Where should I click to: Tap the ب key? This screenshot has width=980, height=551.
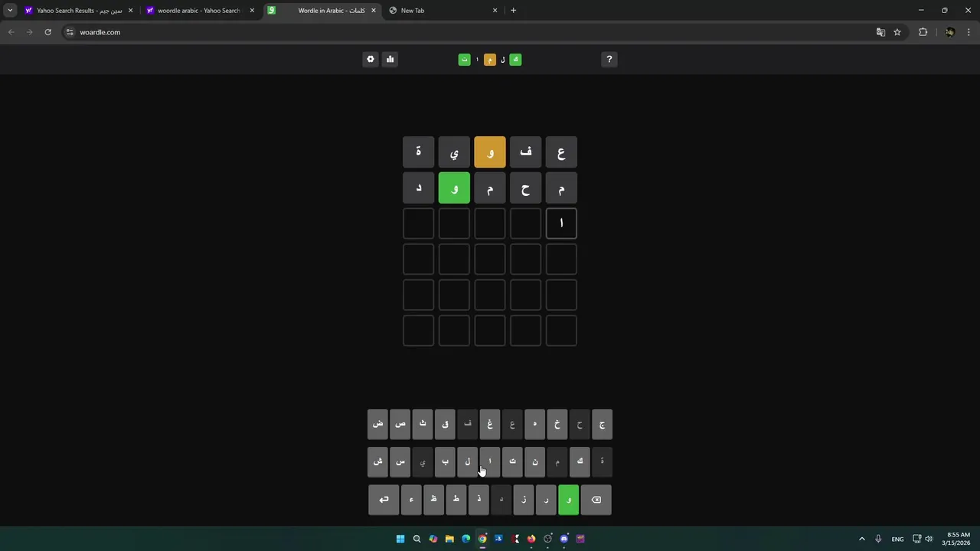(445, 461)
